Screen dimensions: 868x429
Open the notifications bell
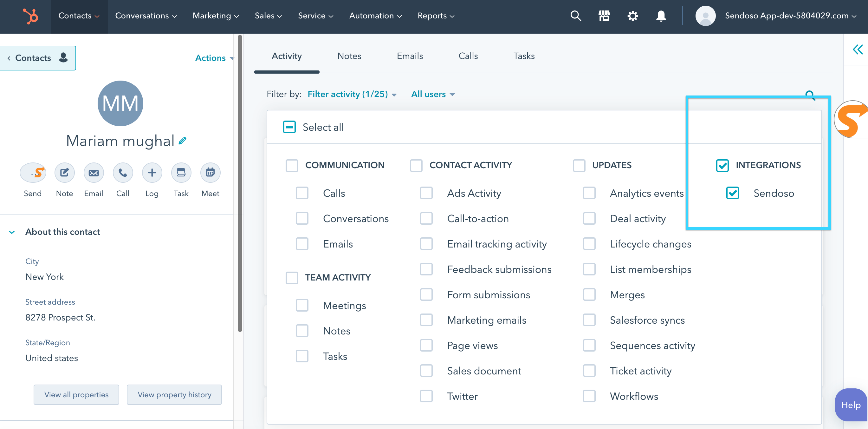click(661, 16)
